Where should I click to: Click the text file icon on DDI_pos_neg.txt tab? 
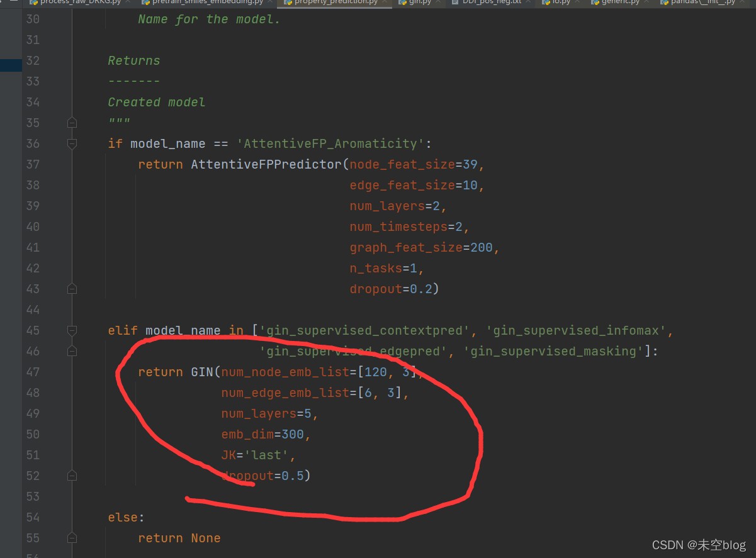click(456, 3)
